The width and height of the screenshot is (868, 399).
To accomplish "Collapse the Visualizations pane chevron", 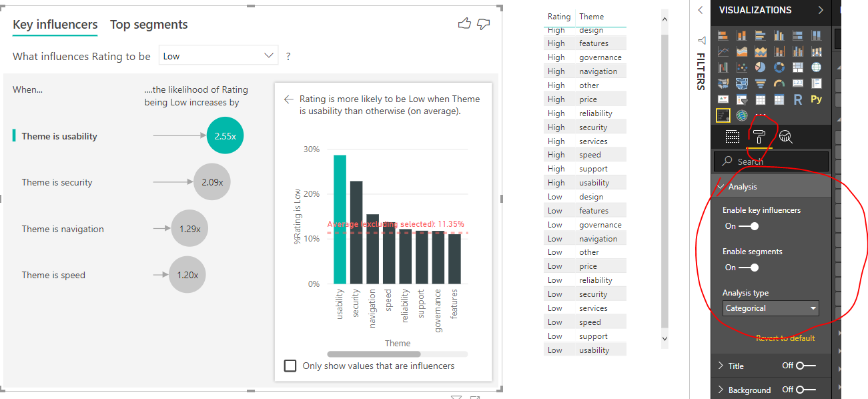I will pos(821,10).
